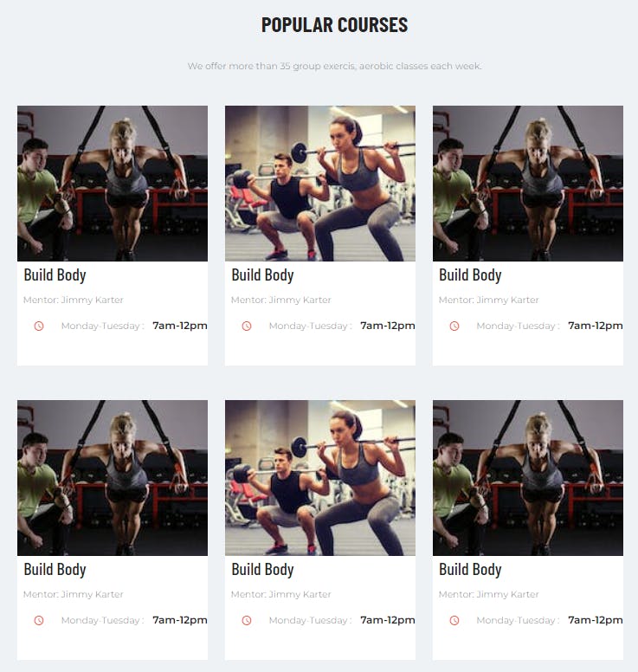Open the TRX strap workout photo in the top-right card
The width and height of the screenshot is (638, 672).
click(x=528, y=184)
